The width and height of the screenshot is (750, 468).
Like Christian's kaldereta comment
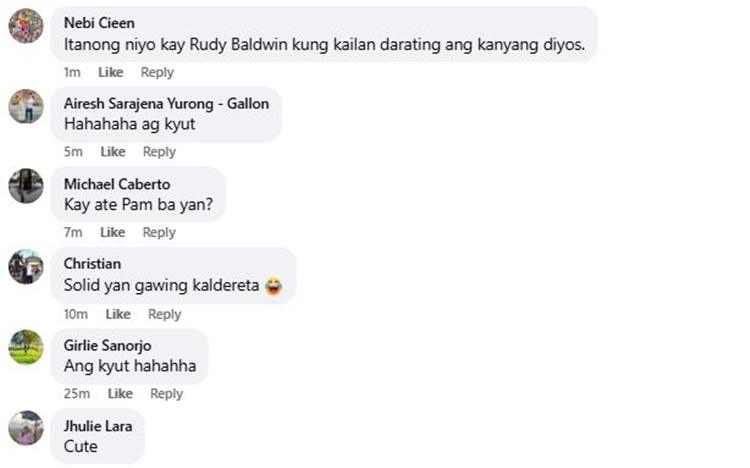tap(118, 314)
